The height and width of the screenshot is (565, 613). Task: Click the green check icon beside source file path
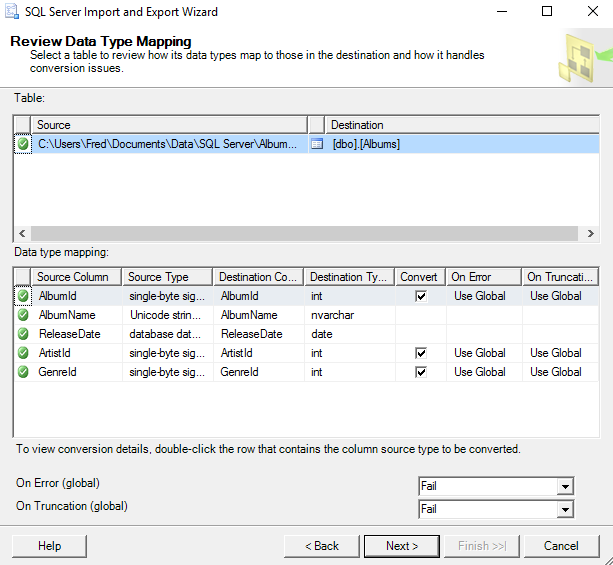(23, 144)
